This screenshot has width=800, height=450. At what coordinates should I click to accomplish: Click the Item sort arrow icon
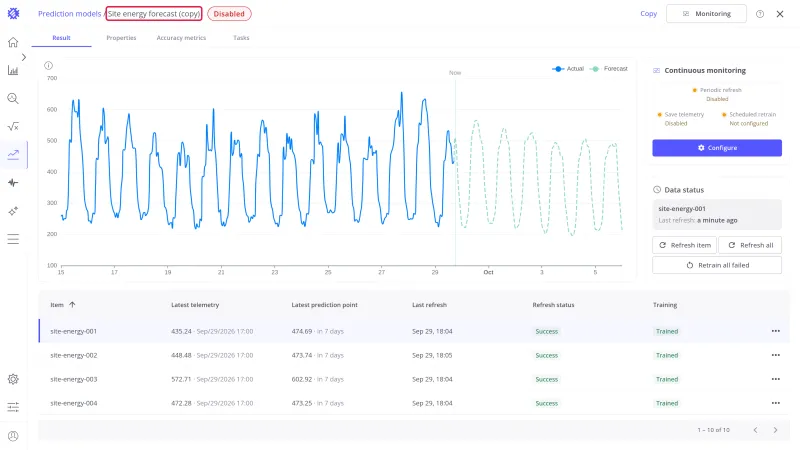click(x=72, y=305)
